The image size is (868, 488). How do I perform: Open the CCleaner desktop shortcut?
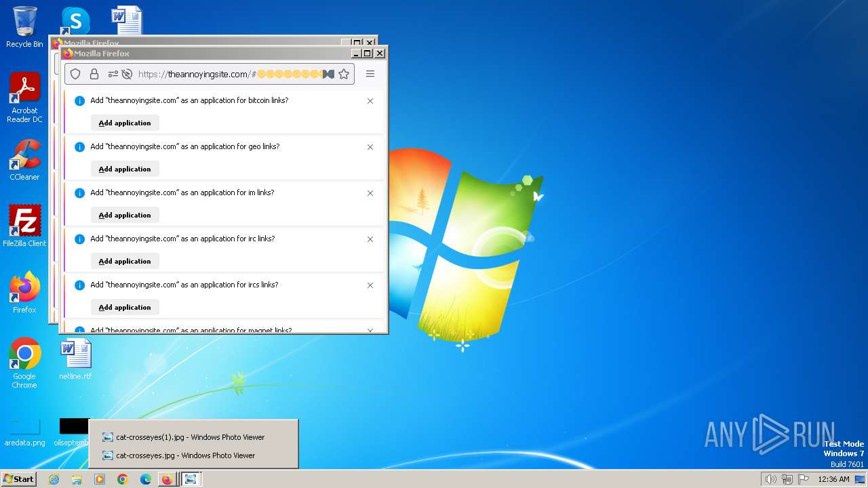[24, 160]
